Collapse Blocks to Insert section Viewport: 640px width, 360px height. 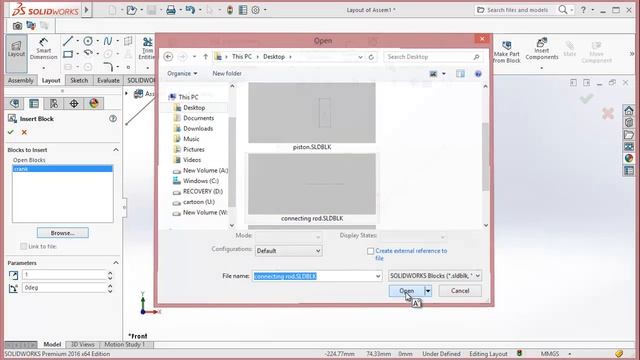tap(116, 150)
